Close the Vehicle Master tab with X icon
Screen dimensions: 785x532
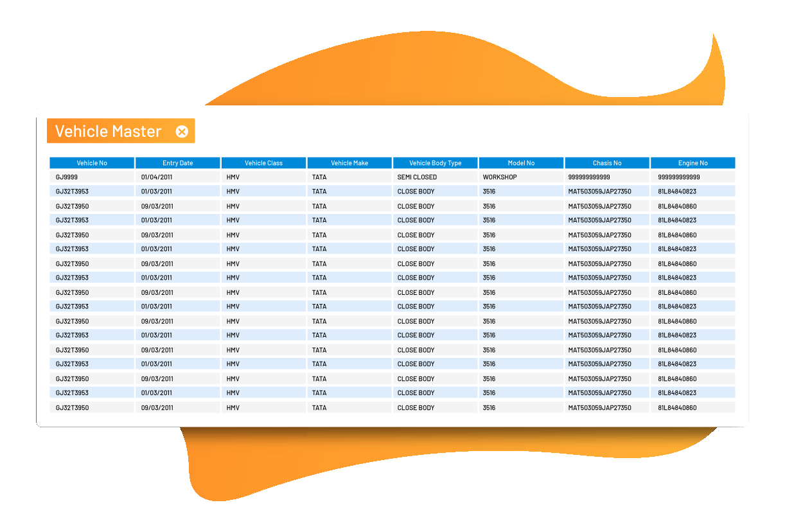182,132
